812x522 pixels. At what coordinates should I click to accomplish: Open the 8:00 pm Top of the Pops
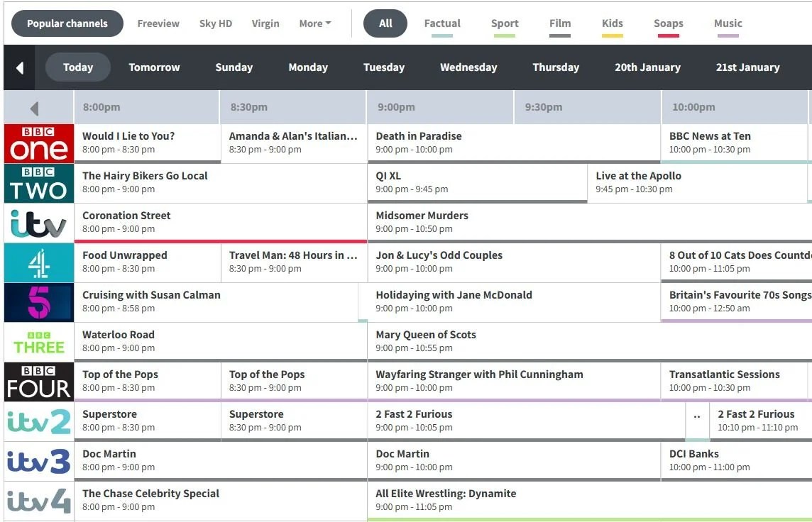(147, 382)
